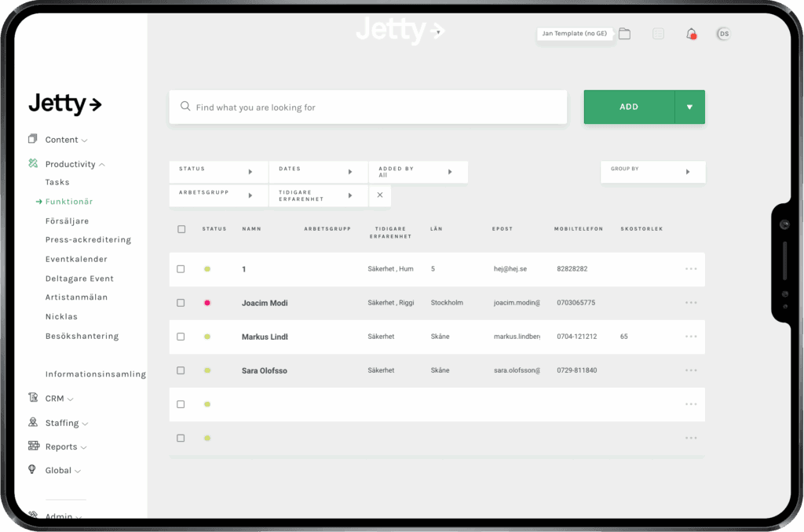Open Tasks from the sidebar menu

point(57,182)
